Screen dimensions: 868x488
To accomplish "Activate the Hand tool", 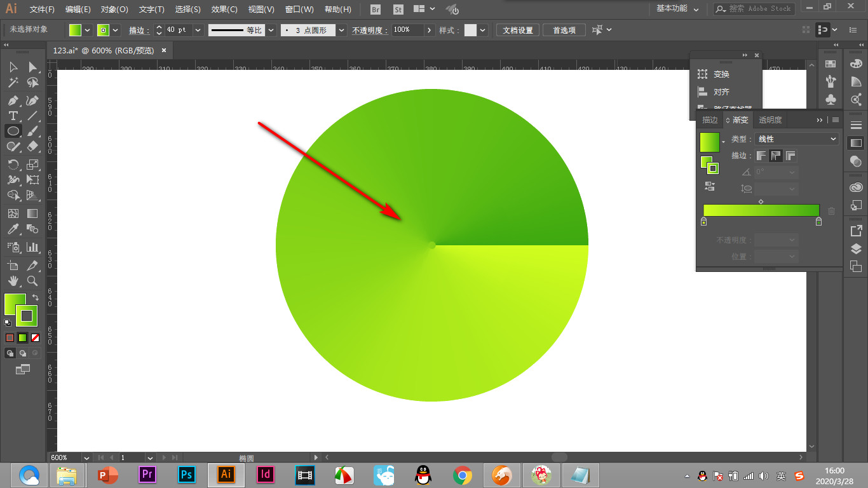I will tap(13, 281).
